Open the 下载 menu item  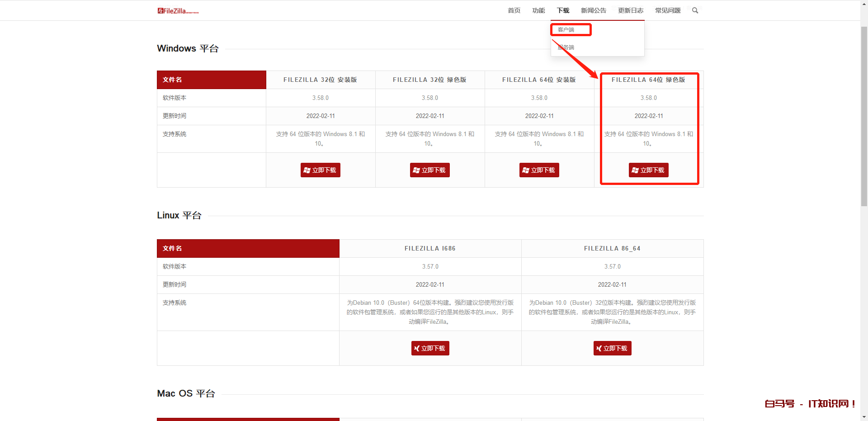click(x=563, y=10)
